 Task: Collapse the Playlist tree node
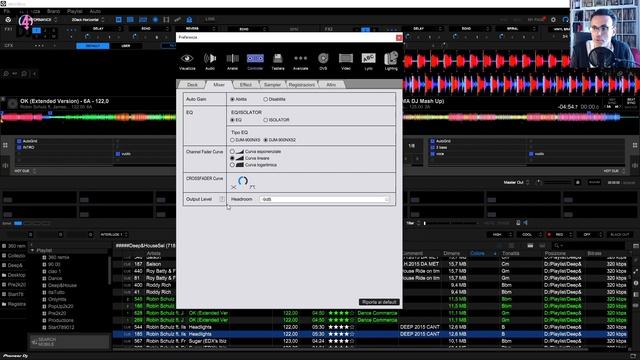point(32,250)
